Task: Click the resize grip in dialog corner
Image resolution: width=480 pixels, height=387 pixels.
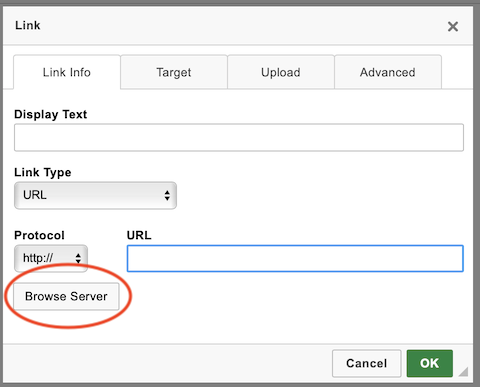Action: pos(464,372)
